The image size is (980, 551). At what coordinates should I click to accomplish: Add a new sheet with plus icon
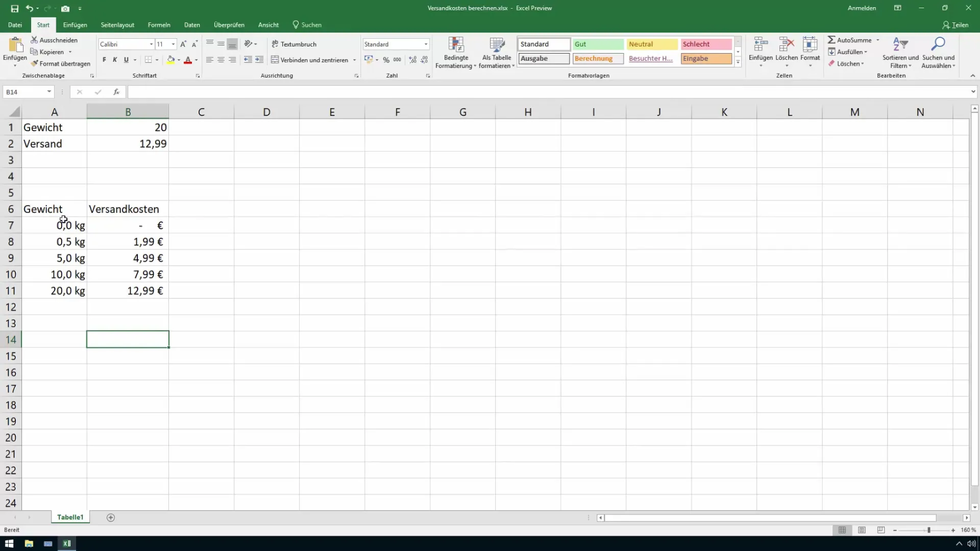tap(111, 517)
